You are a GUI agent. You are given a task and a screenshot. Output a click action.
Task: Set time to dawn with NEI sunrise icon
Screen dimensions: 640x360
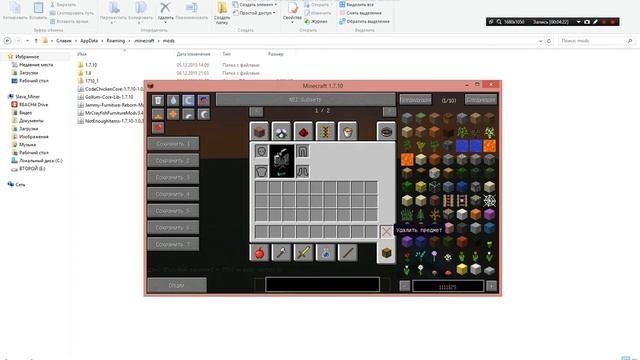[x=158, y=114]
